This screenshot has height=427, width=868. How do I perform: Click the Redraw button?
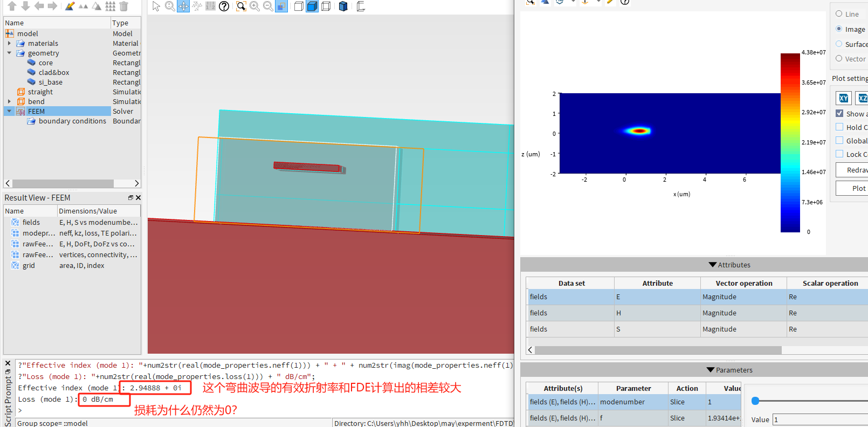pos(856,170)
